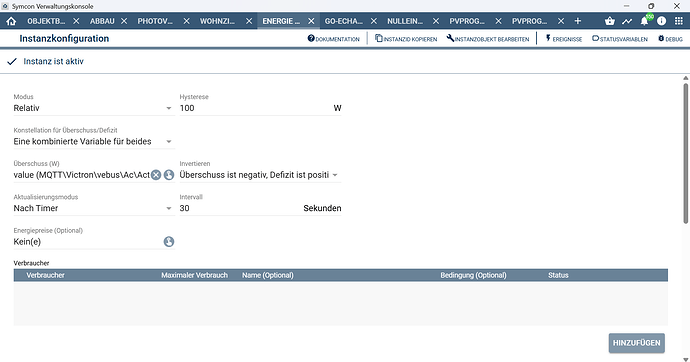Click Instanzobjekt bearbeiten button

click(x=488, y=39)
